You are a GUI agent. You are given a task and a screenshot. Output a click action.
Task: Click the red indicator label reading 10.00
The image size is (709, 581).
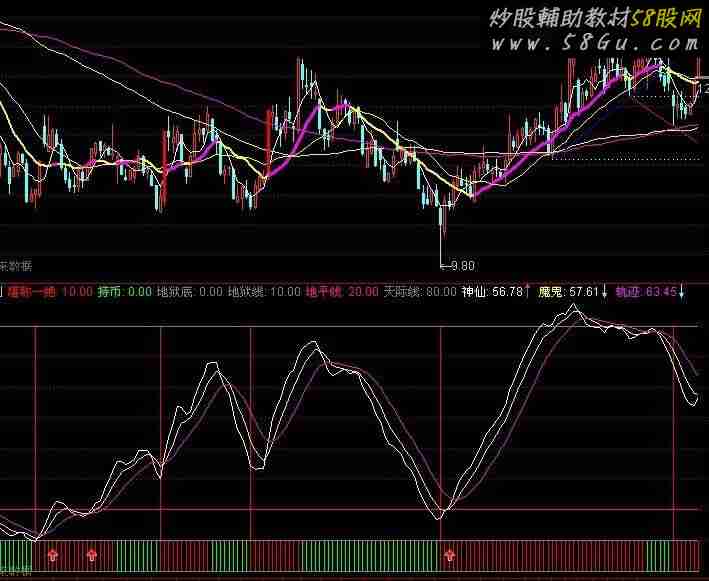50,292
